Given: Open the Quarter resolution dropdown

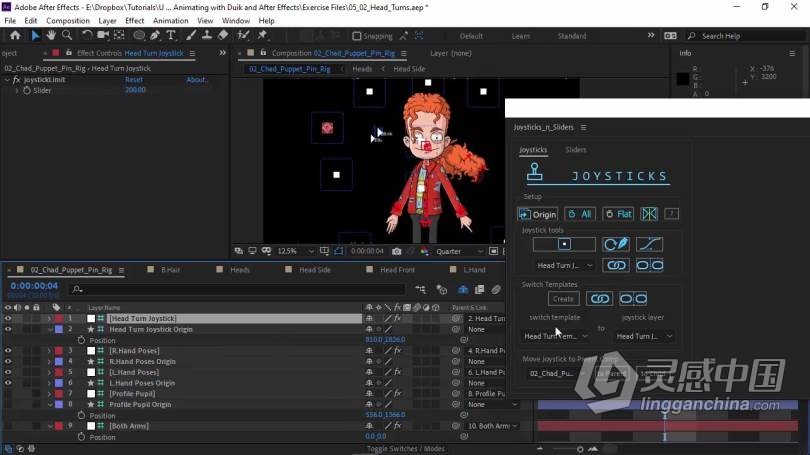Looking at the screenshot, I should [459, 252].
